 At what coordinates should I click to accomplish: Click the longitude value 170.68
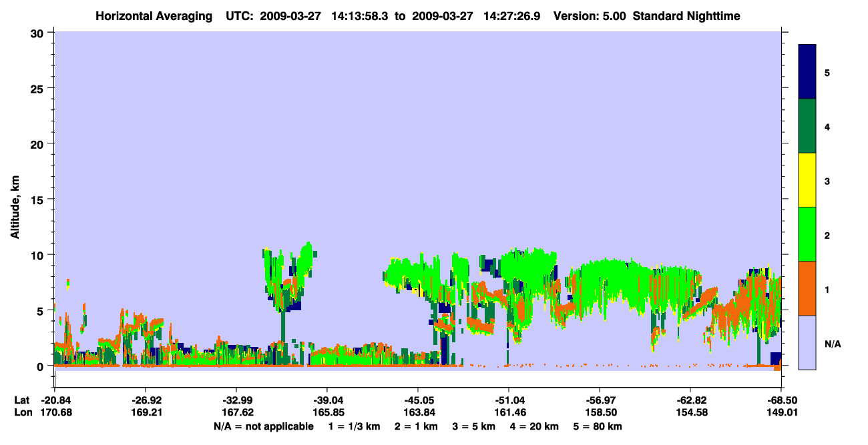coord(55,413)
